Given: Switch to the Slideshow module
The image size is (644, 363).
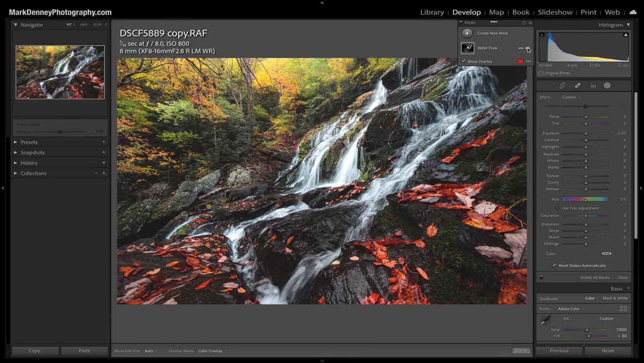Looking at the screenshot, I should (555, 12).
